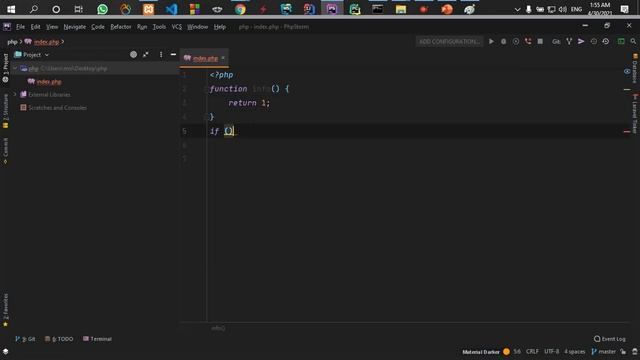
Task: Open the 4 spaces indent selector
Action: (575, 351)
